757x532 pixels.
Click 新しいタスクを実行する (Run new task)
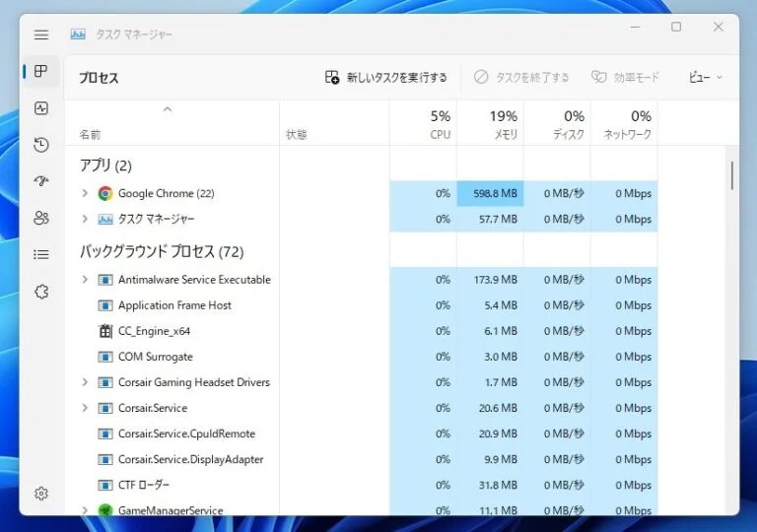pos(386,77)
